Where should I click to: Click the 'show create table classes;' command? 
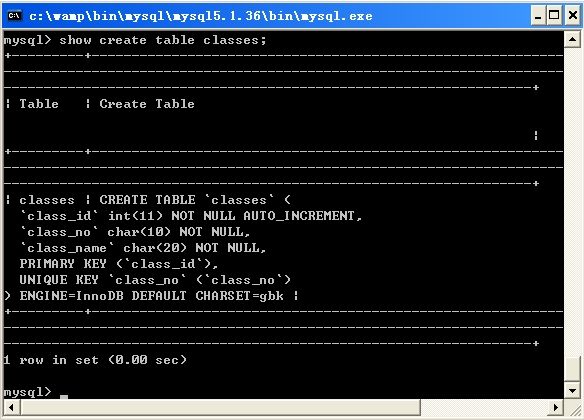pos(163,40)
